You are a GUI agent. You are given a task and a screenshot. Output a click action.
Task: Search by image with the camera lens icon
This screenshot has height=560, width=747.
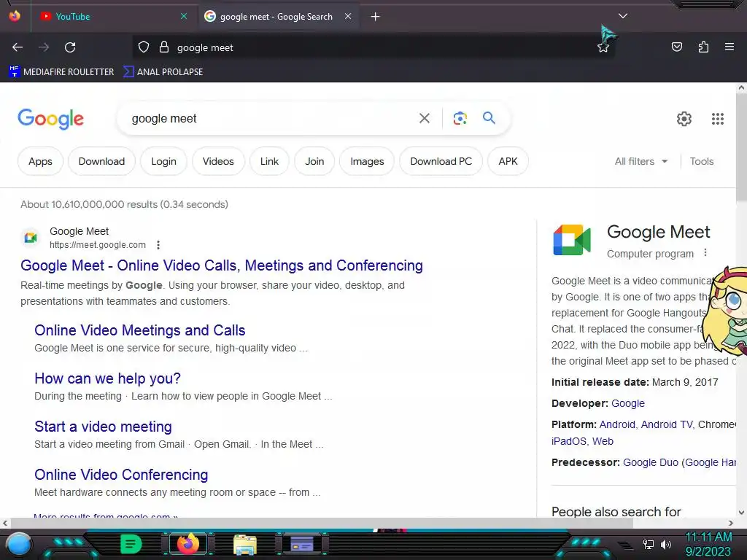click(x=460, y=118)
